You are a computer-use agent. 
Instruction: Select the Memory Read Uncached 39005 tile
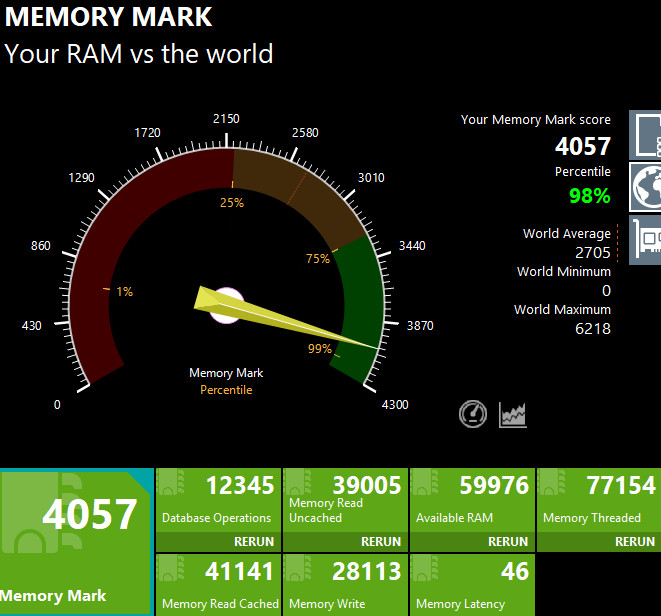(x=345, y=500)
